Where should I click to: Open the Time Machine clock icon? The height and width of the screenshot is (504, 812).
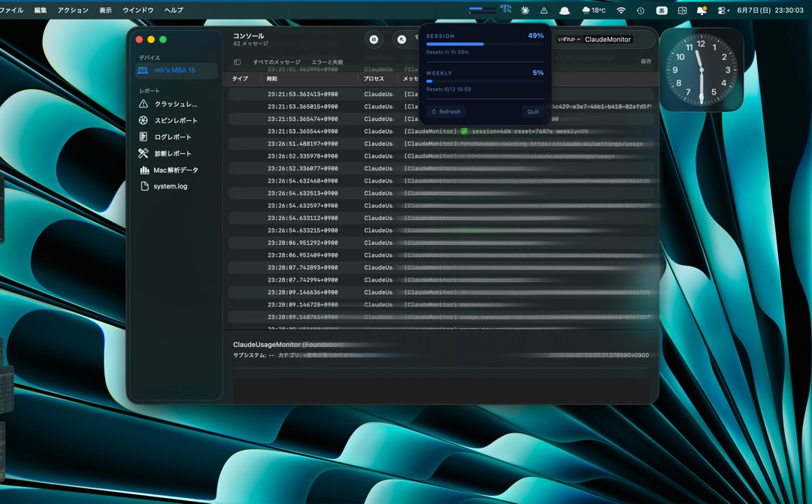pos(641,11)
